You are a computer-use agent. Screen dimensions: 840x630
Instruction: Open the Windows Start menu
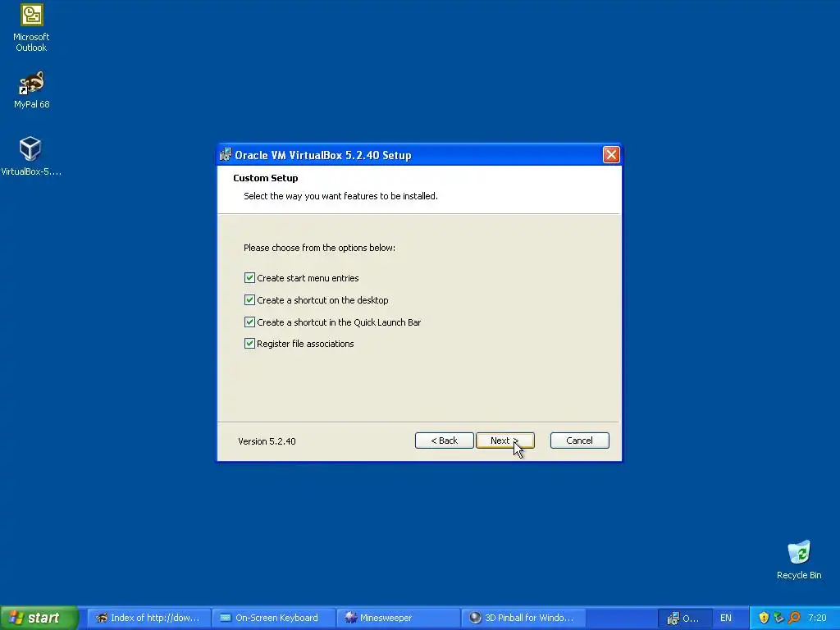click(39, 618)
